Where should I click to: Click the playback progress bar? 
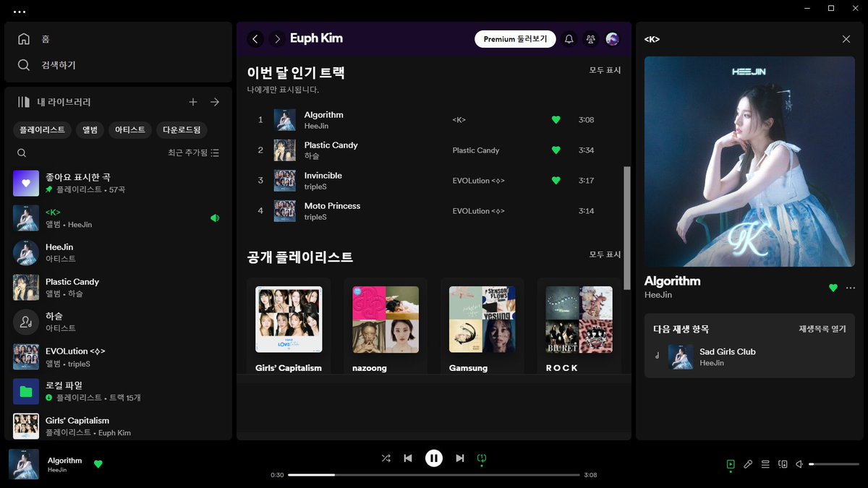pyautogui.click(x=434, y=475)
